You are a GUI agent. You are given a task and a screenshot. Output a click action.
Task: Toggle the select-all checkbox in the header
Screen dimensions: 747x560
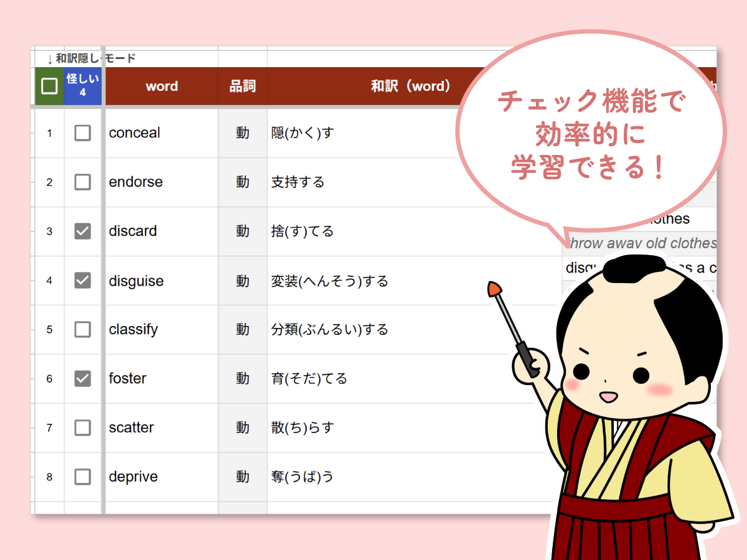pos(49,85)
